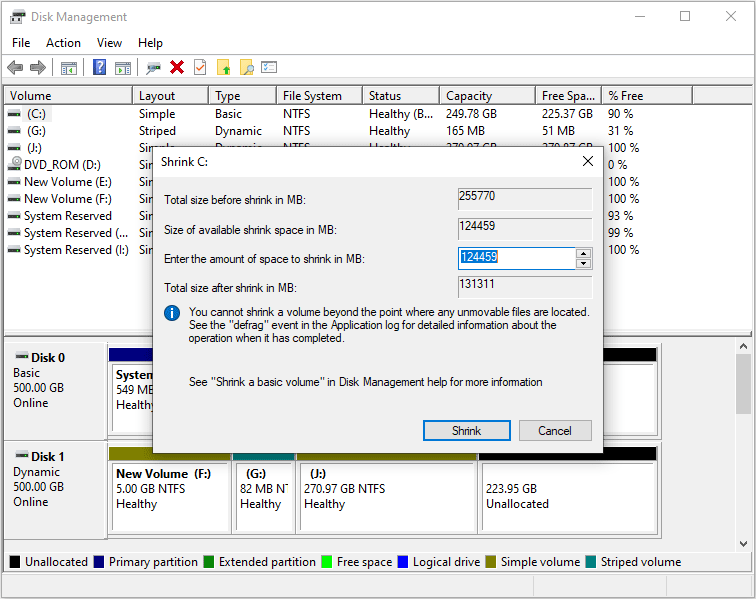This screenshot has width=756, height=599.
Task: Click the Free space green legend swatch
Action: point(326,562)
